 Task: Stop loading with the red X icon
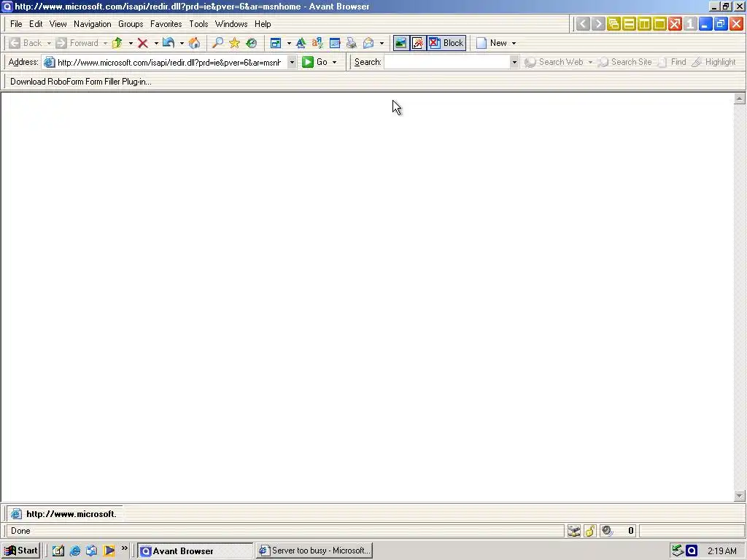(142, 43)
